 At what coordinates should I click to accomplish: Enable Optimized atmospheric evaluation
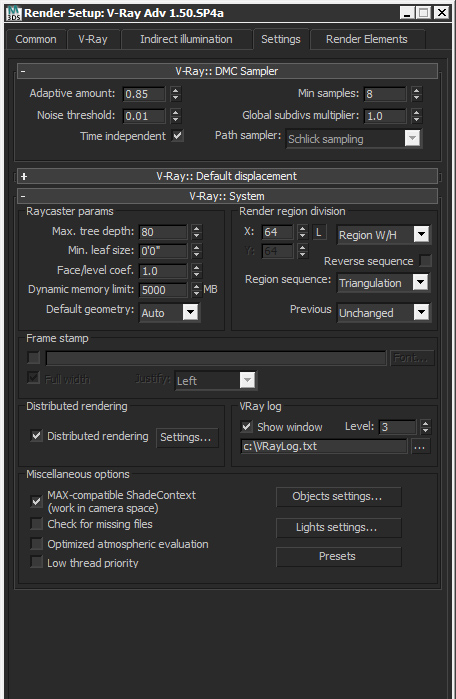tap(36, 543)
